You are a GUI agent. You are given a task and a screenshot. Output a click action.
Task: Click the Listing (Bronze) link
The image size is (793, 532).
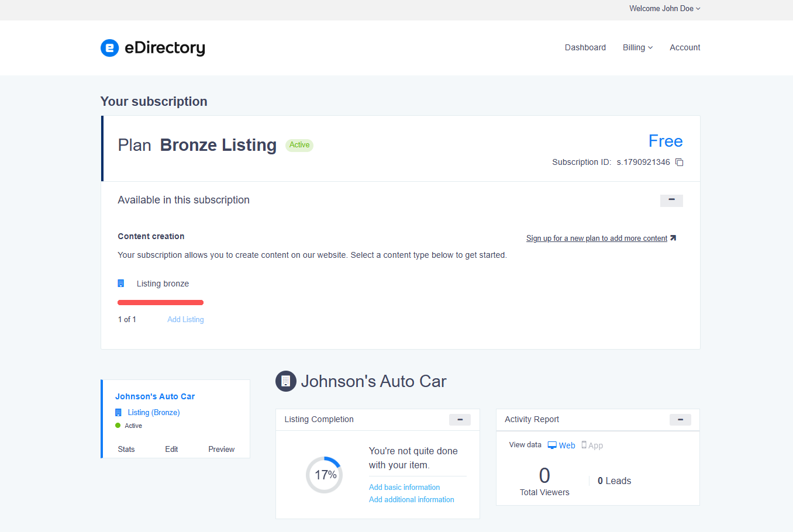tap(154, 412)
